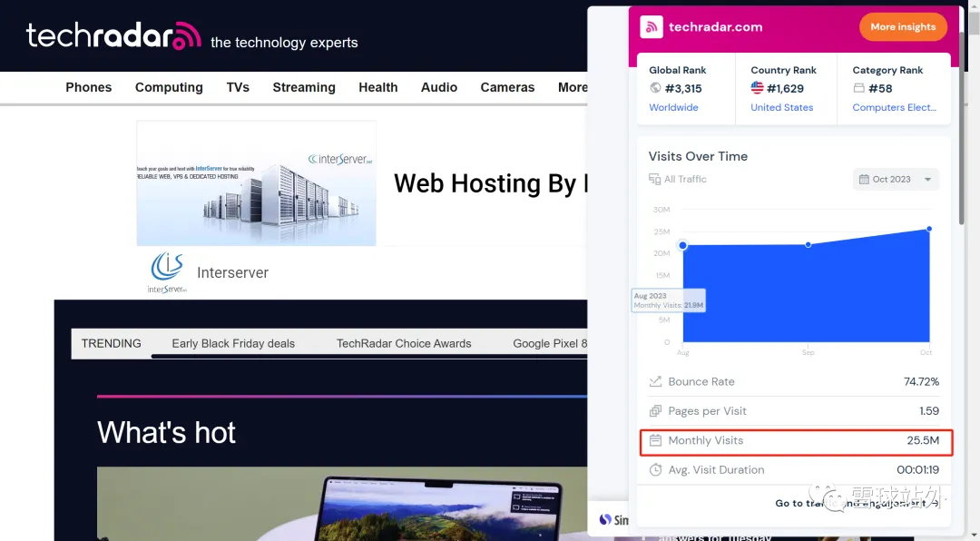Click the Avg. Visit Duration value 00:01:19

tap(918, 469)
